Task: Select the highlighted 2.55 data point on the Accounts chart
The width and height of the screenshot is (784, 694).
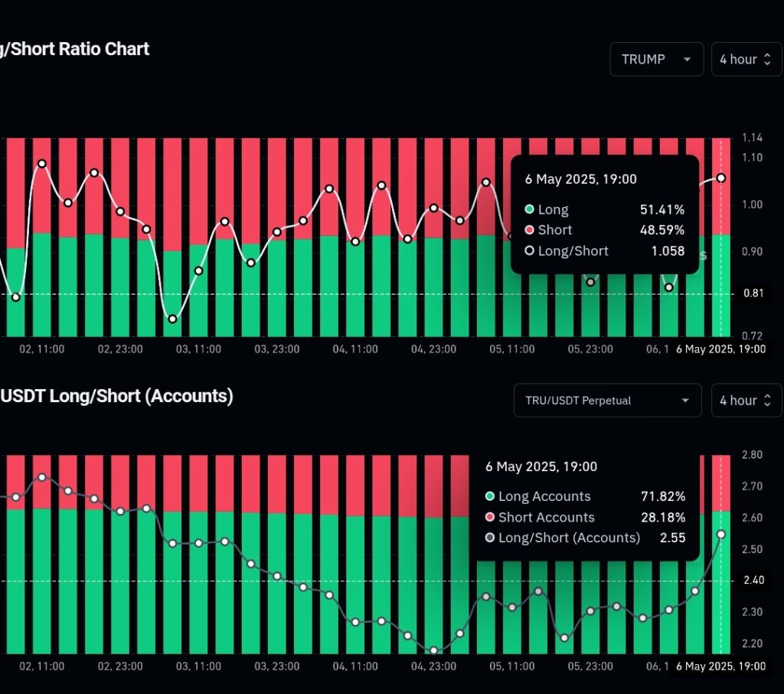Action: click(720, 535)
